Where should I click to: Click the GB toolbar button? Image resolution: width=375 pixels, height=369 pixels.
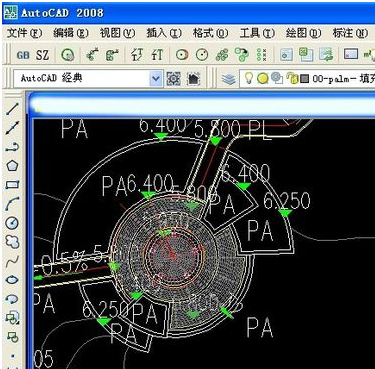23,55
